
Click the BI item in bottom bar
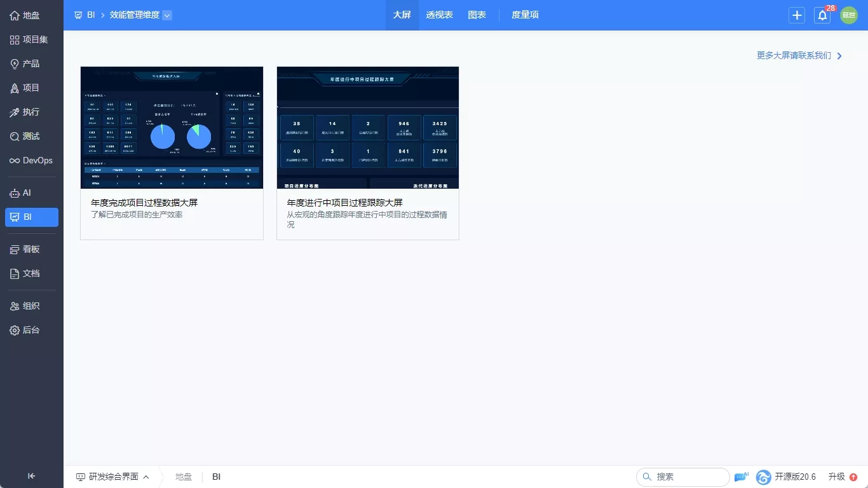(217, 477)
